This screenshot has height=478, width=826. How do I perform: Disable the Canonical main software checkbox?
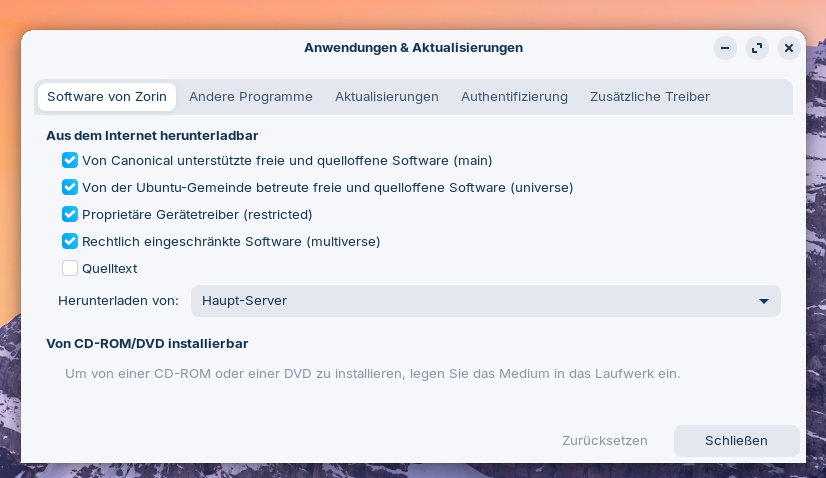(70, 160)
